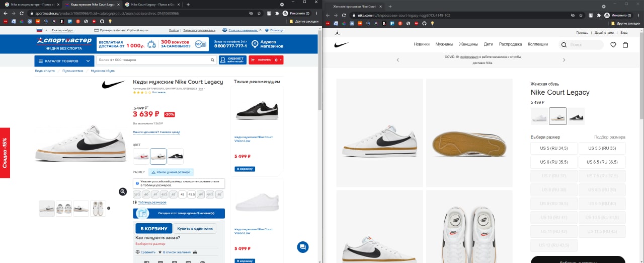644x263 pixels.
Task: Click the search magnifier on Sportmaster
Action: [x=213, y=60]
